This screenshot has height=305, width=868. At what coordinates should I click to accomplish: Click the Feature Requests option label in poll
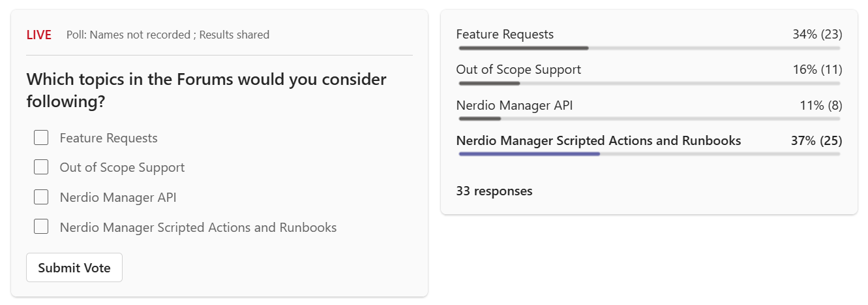(109, 138)
